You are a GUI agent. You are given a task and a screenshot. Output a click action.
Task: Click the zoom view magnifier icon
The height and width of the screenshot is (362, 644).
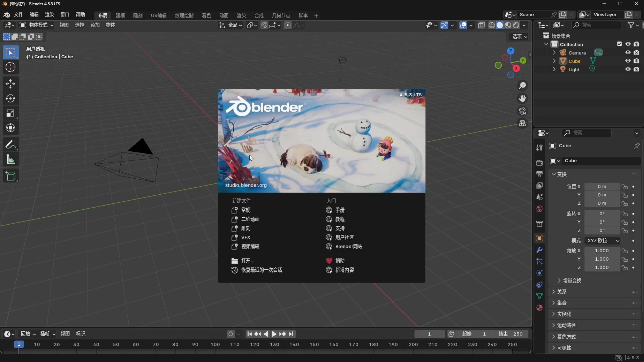522,86
